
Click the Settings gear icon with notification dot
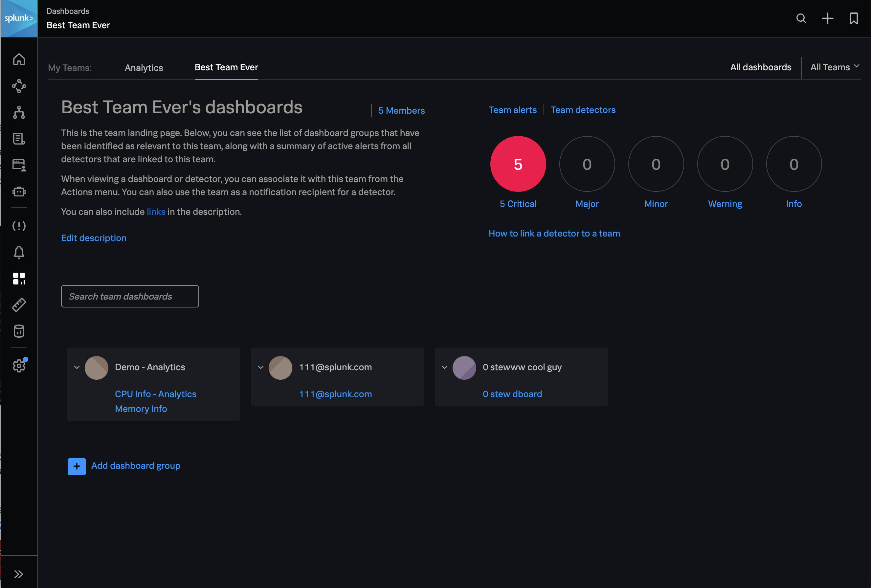pos(19,365)
